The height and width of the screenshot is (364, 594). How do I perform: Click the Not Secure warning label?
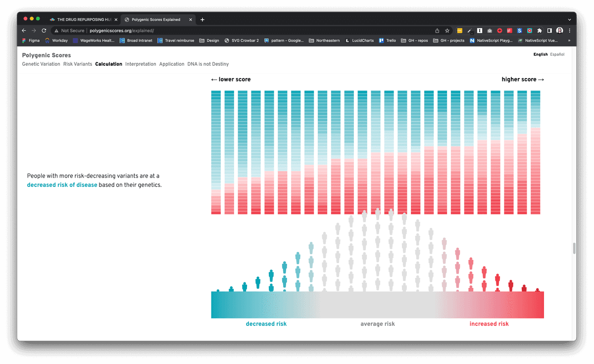69,30
